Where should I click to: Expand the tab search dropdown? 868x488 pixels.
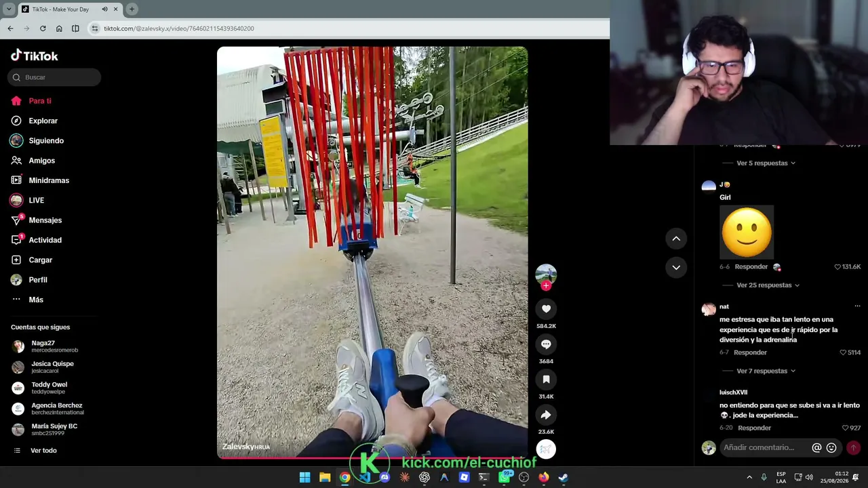[x=9, y=9]
